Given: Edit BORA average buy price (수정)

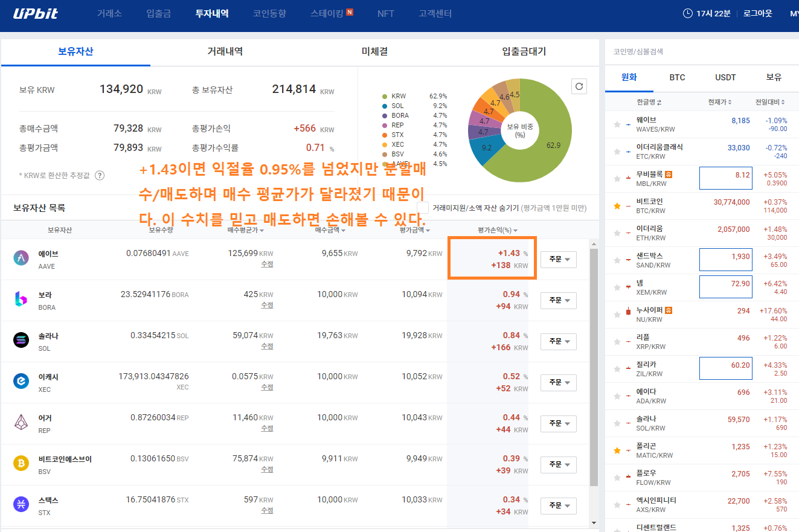Looking at the screenshot, I should click(x=267, y=306).
